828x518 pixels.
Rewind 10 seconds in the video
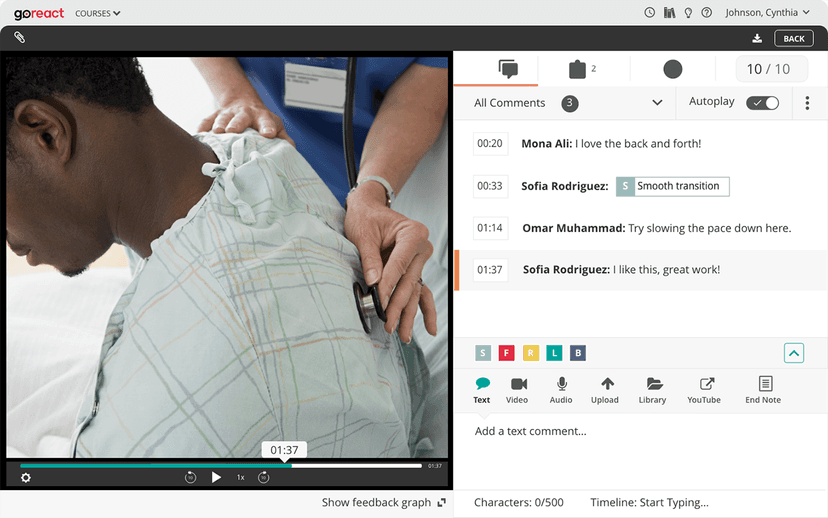191,478
